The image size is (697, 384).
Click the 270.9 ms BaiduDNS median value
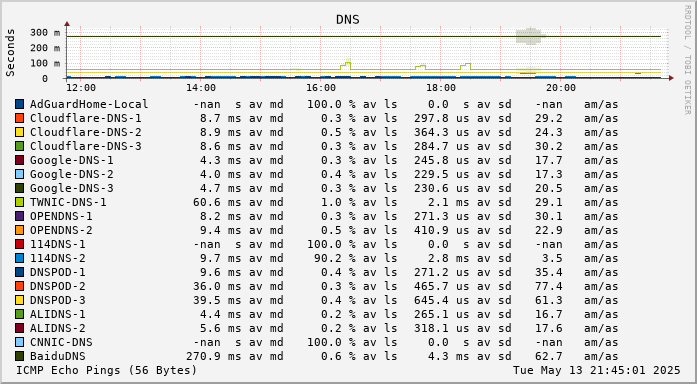[x=213, y=356]
